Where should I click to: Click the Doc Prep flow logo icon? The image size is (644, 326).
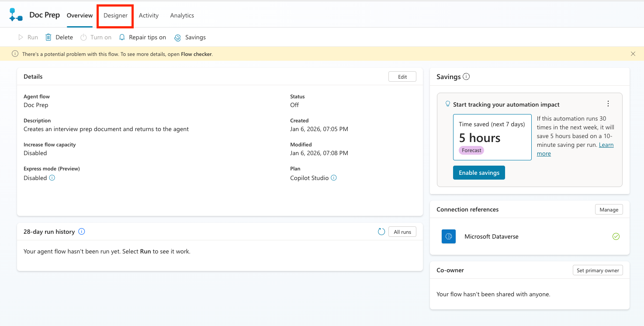[16, 15]
